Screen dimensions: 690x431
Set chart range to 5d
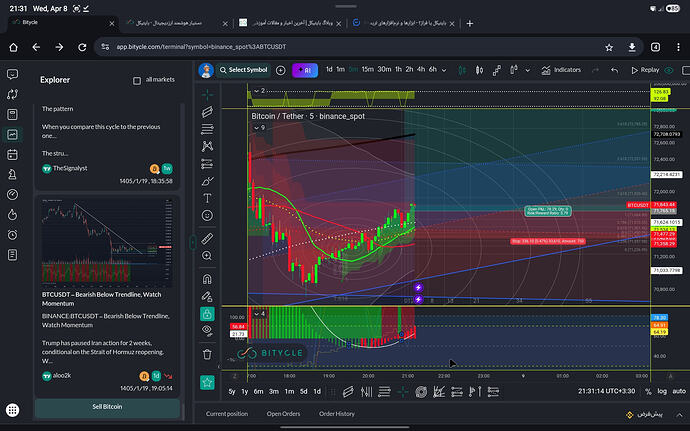(x=304, y=391)
